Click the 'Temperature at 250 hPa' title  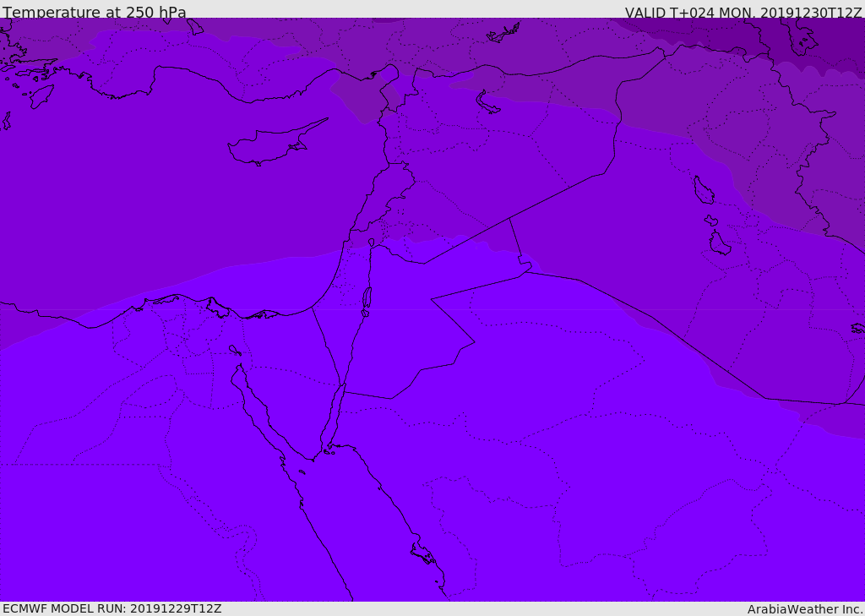click(95, 12)
